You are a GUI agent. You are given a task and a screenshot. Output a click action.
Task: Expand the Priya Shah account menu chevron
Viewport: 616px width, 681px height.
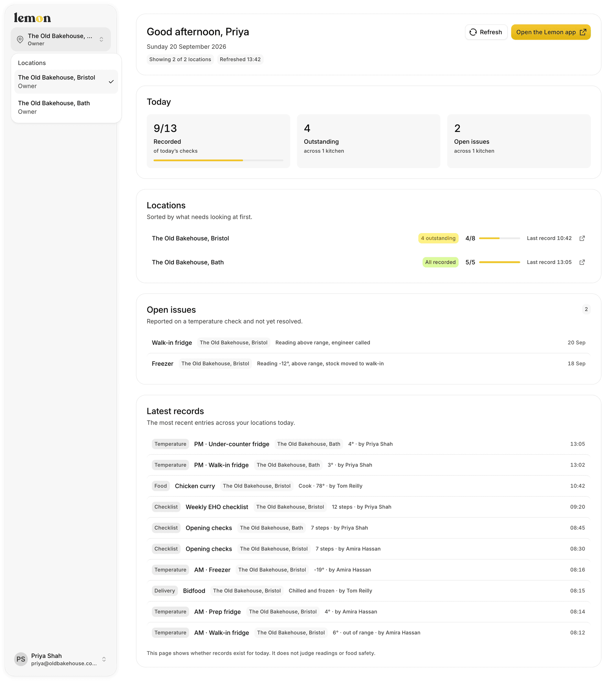click(x=104, y=659)
